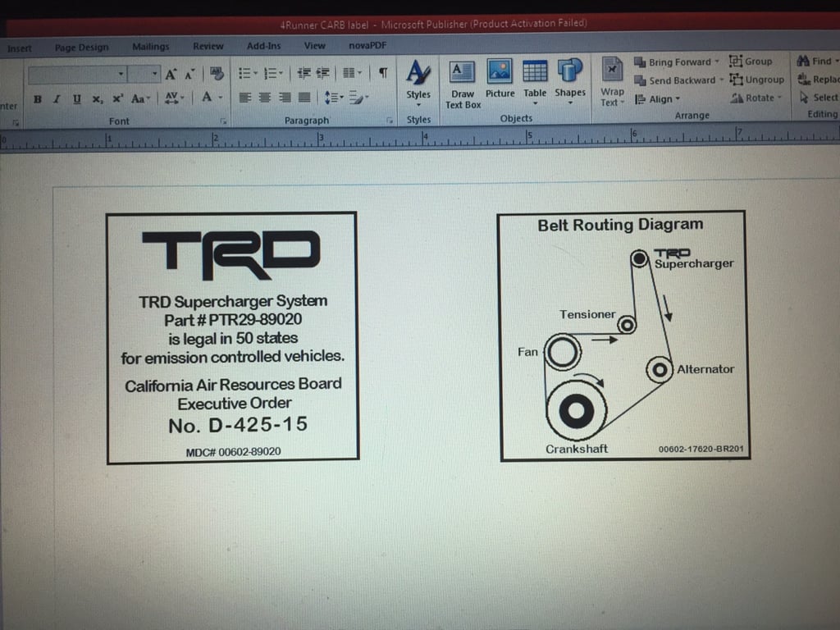Toggle the paragraph marks (¶) button
The image size is (840, 630).
(383, 72)
